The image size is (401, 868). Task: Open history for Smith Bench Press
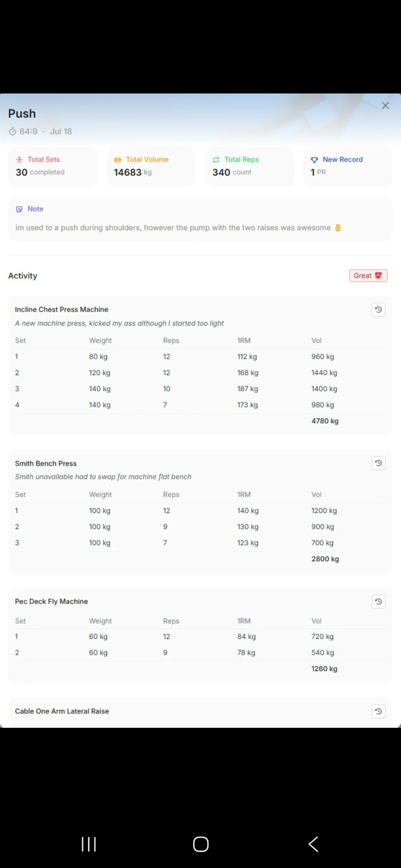coord(378,463)
